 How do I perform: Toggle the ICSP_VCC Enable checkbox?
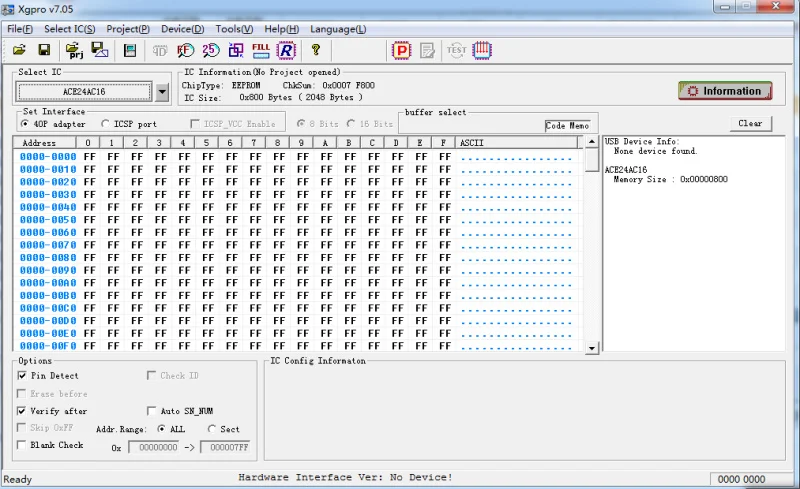[194, 124]
